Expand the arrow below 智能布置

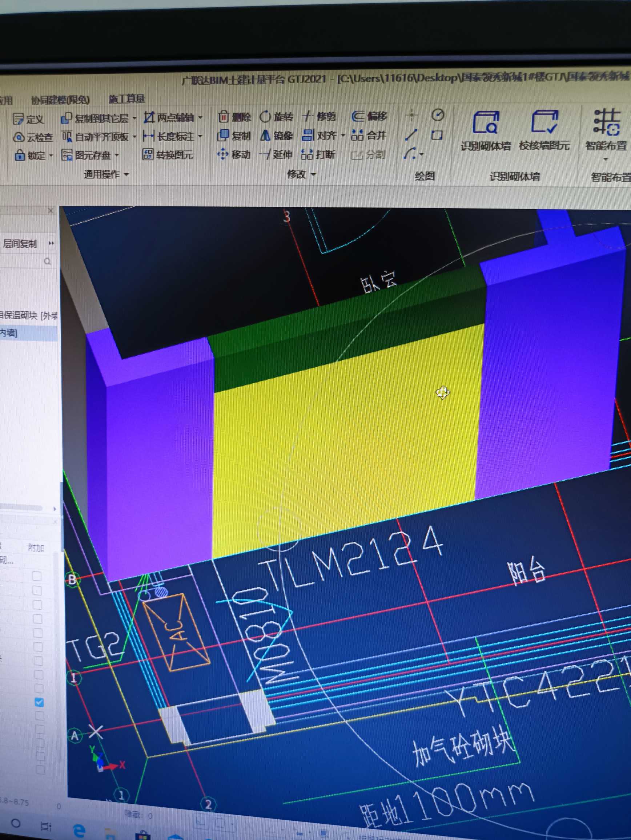tap(606, 159)
